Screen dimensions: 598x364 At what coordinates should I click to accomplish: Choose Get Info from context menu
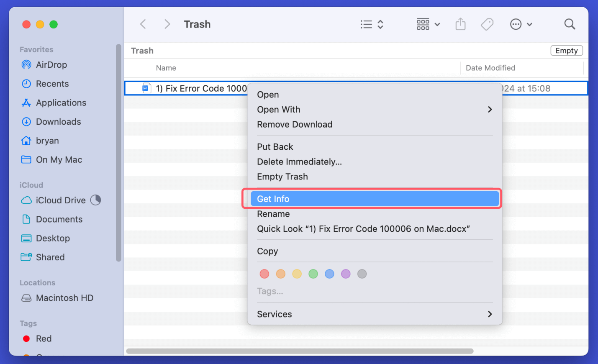[374, 199]
